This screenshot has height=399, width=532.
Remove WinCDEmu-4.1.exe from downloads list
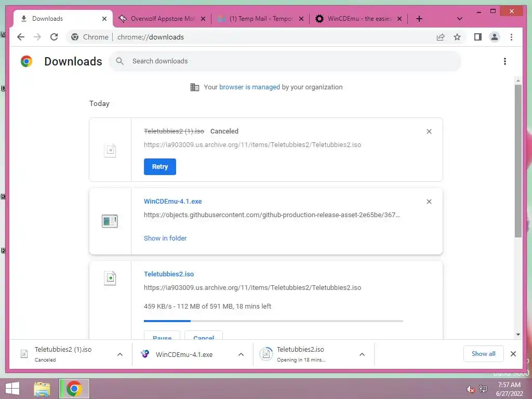[x=429, y=202]
